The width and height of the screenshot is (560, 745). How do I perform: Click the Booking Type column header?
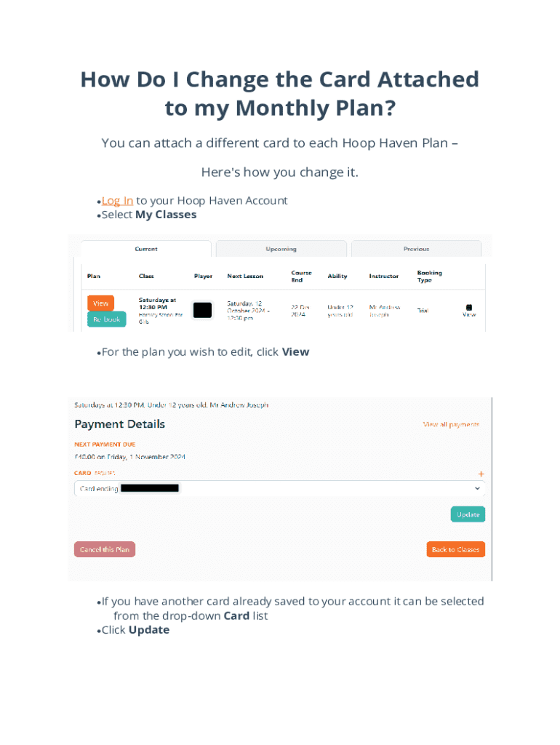(x=429, y=276)
